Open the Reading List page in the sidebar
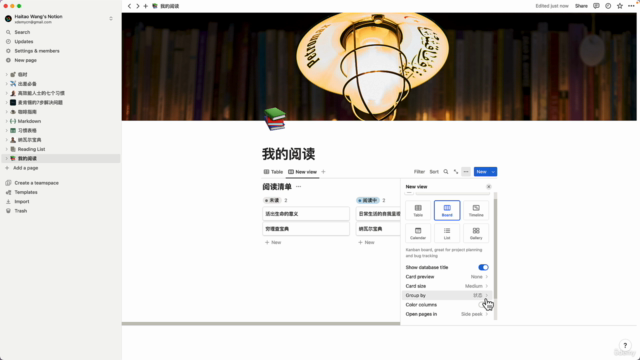Viewport: 640px width, 360px height. pyautogui.click(x=31, y=149)
